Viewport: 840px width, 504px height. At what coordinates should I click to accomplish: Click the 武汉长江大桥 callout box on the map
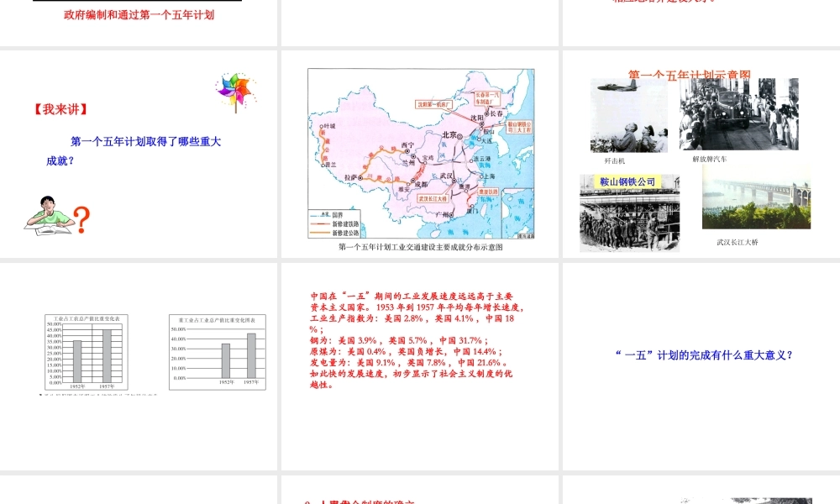433,199
